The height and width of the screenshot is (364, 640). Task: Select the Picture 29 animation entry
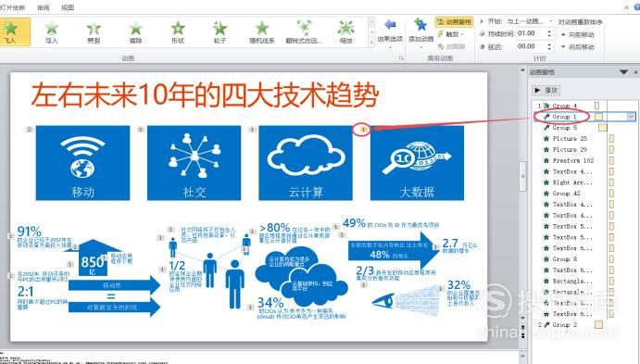(569, 150)
